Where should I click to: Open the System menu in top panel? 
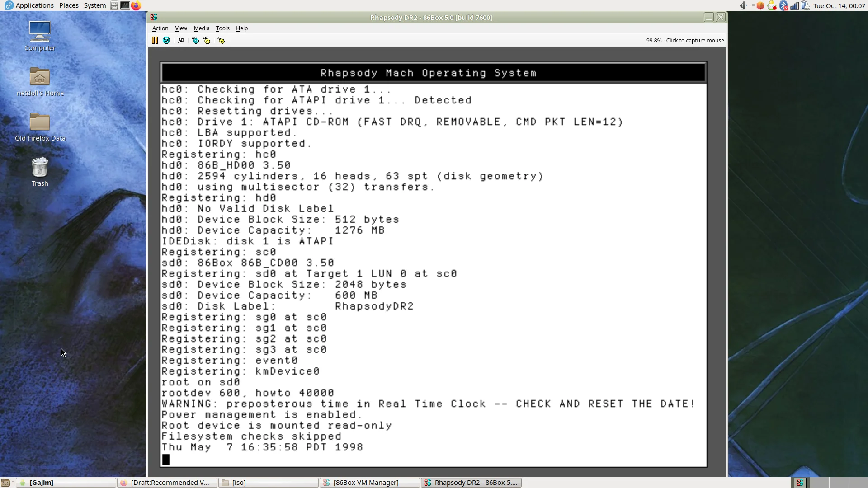tap(95, 5)
